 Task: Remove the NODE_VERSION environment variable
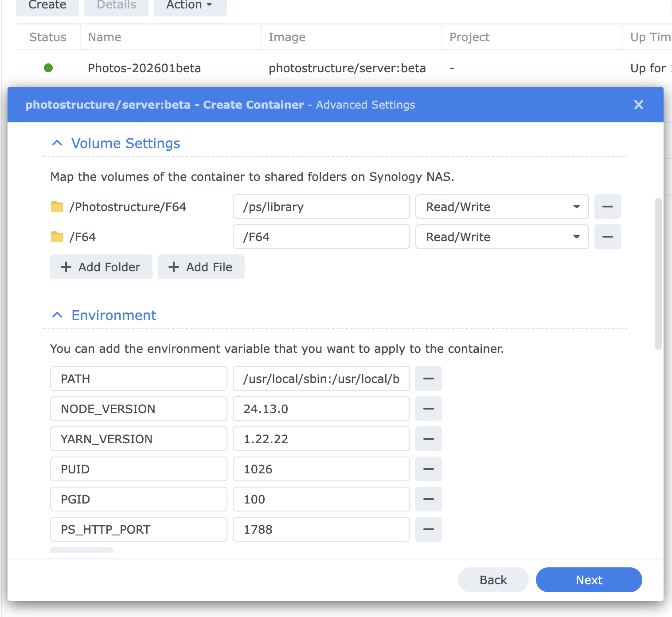tap(428, 409)
